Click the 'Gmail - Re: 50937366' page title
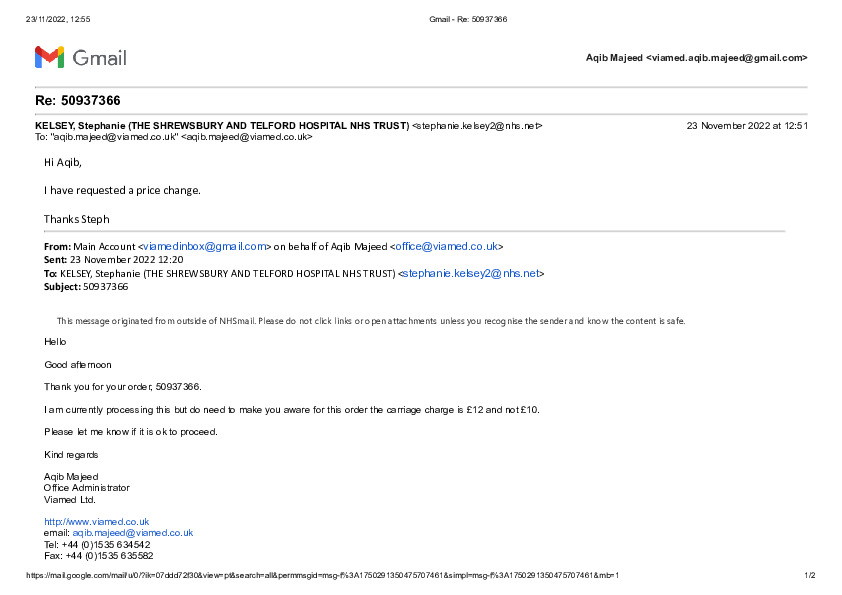This screenshot has width=842, height=595. click(468, 20)
